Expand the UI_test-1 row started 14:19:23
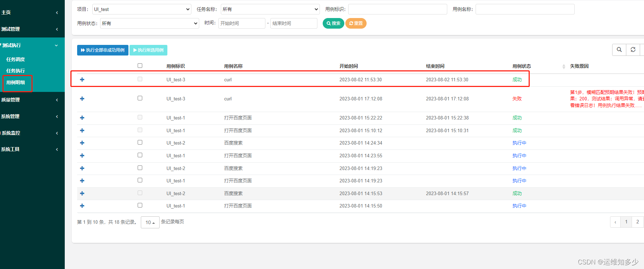 pos(82,181)
